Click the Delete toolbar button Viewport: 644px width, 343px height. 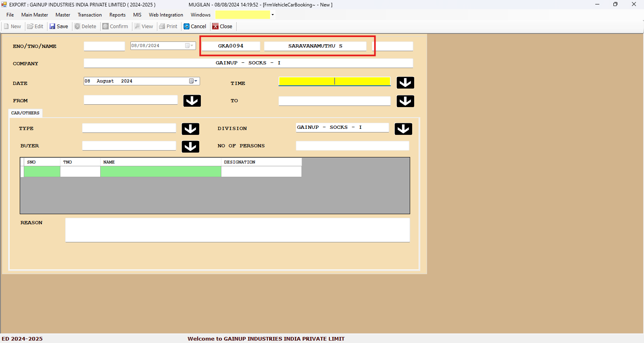pos(85,27)
